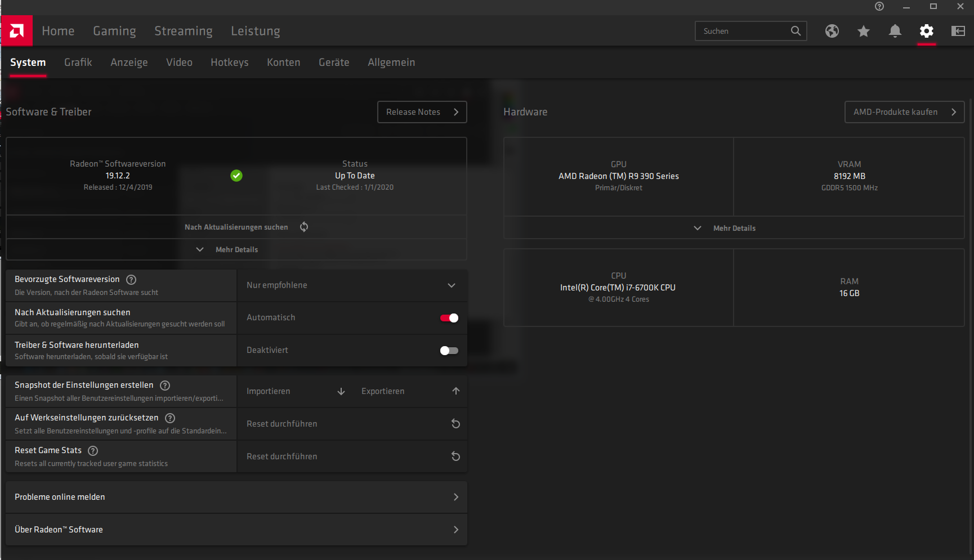Click the CPU Intel Core i7-6700K card
Screen dimensions: 974x560
(x=619, y=288)
